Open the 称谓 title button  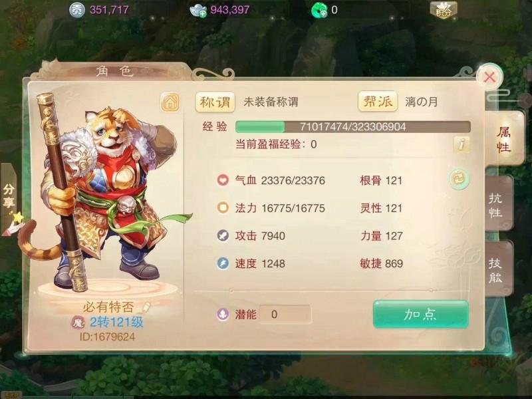215,102
